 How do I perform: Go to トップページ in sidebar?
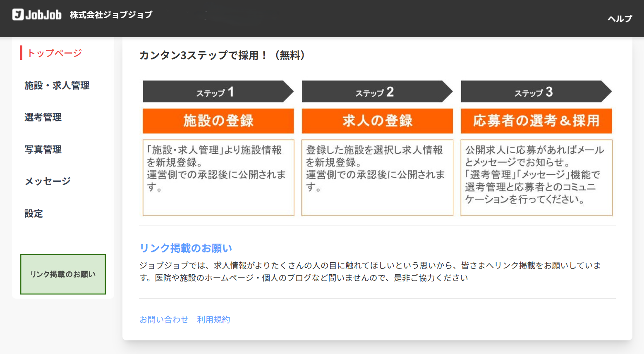pos(55,53)
